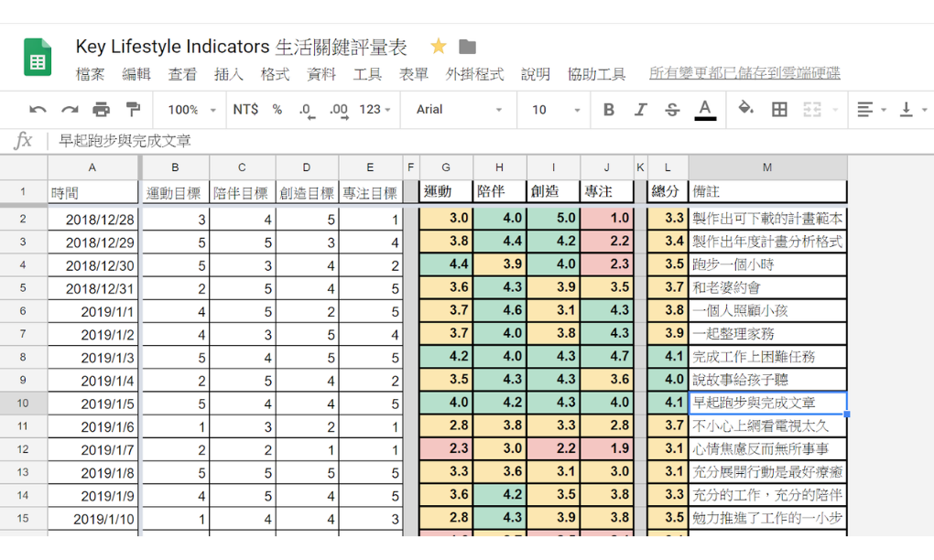Click the 所有變更都已儲存到雲端硬碟 link

tap(744, 73)
